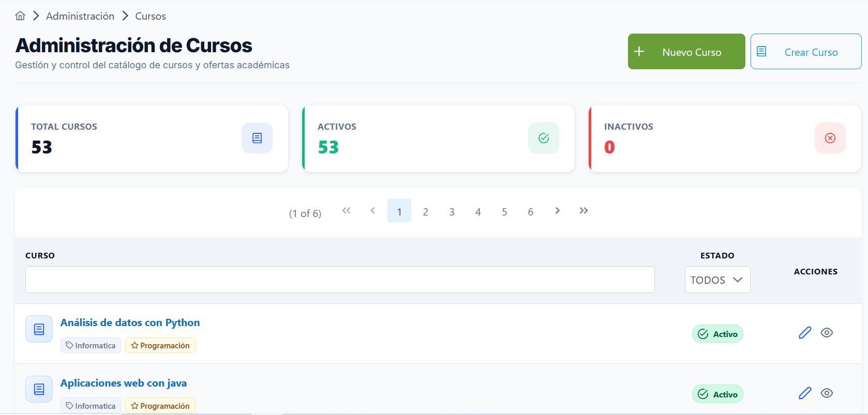This screenshot has height=415, width=868.
Task: Open the Cursos breadcrumb link
Action: coord(151,16)
